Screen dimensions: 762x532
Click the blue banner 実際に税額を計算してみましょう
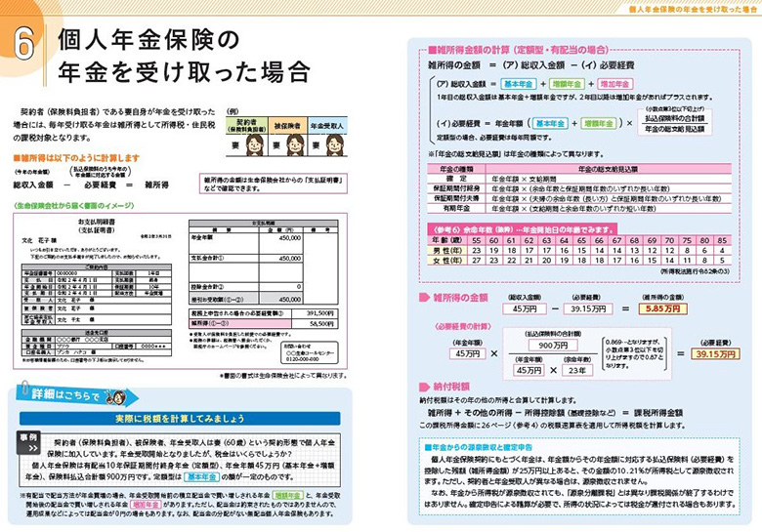click(180, 418)
